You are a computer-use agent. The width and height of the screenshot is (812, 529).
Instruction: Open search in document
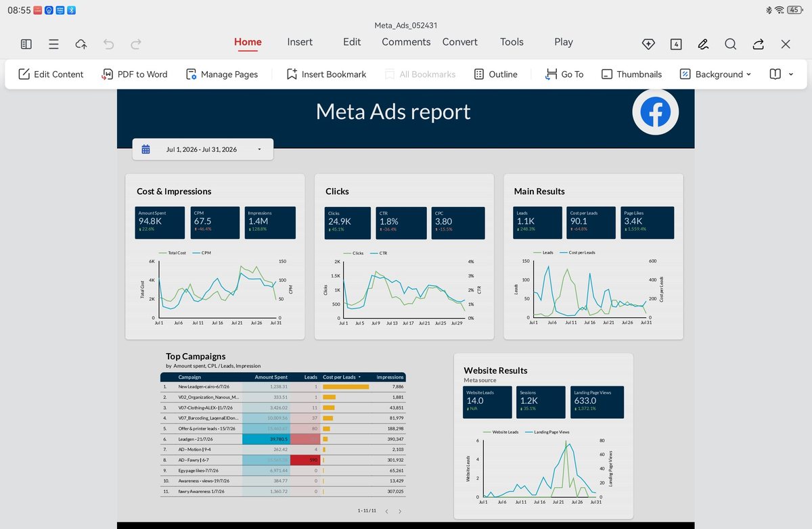pos(731,44)
